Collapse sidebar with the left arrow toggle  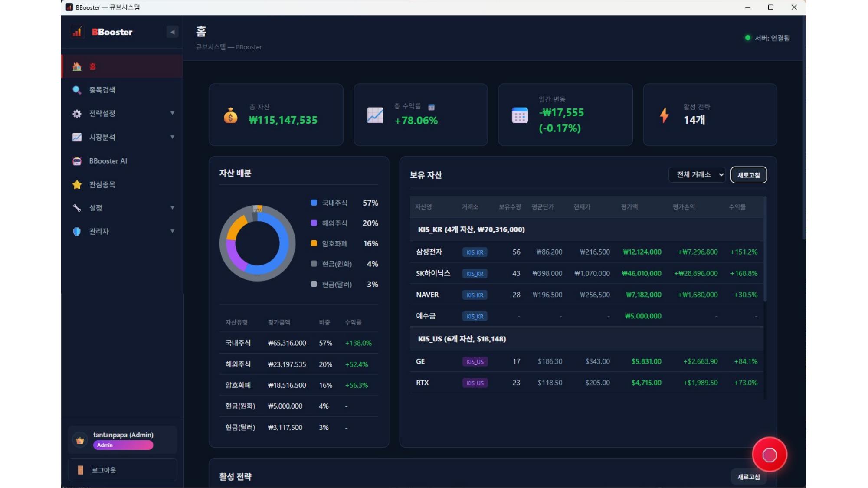[x=172, y=32]
